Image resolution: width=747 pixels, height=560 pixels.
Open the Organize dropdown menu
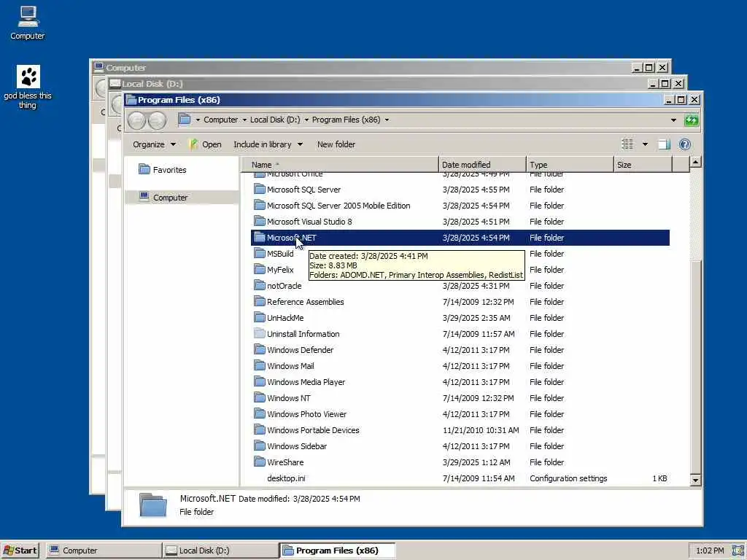(154, 144)
